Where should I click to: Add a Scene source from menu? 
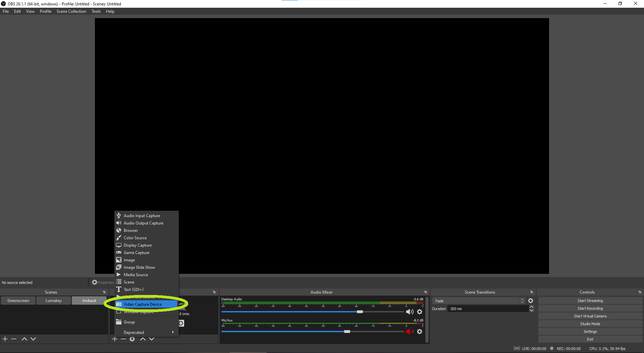pyautogui.click(x=147, y=282)
